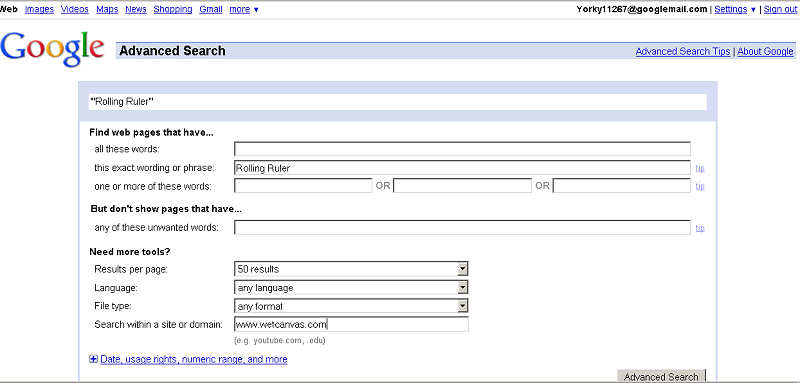Focus the 'any of these unwanted words' field
This screenshot has height=383, width=800.
462,227
